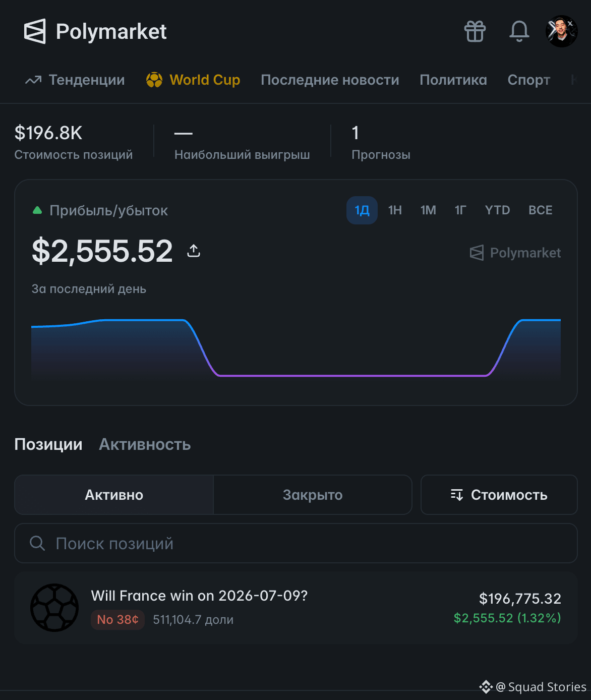Click the Прогнозы count stat
The width and height of the screenshot is (591, 700).
point(381,143)
